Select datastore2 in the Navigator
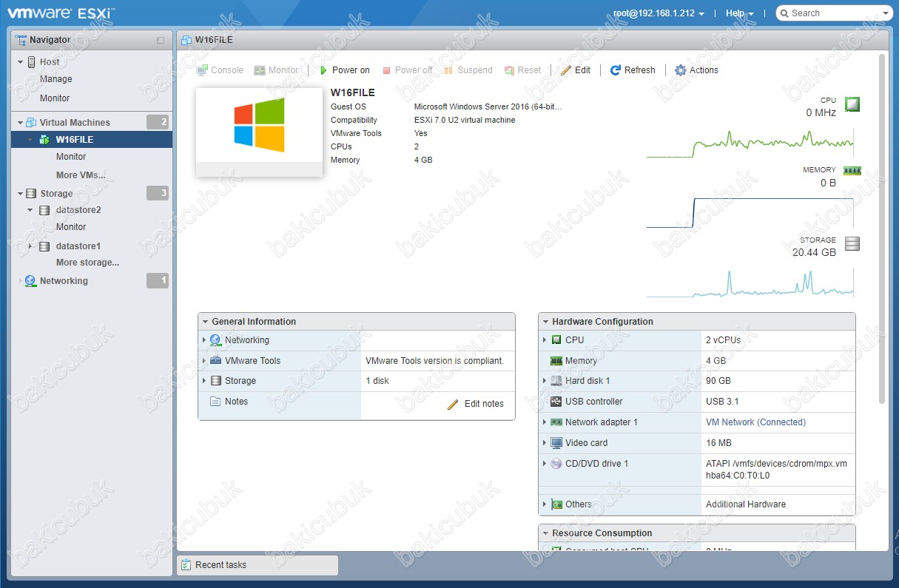899x588 pixels. tap(78, 210)
